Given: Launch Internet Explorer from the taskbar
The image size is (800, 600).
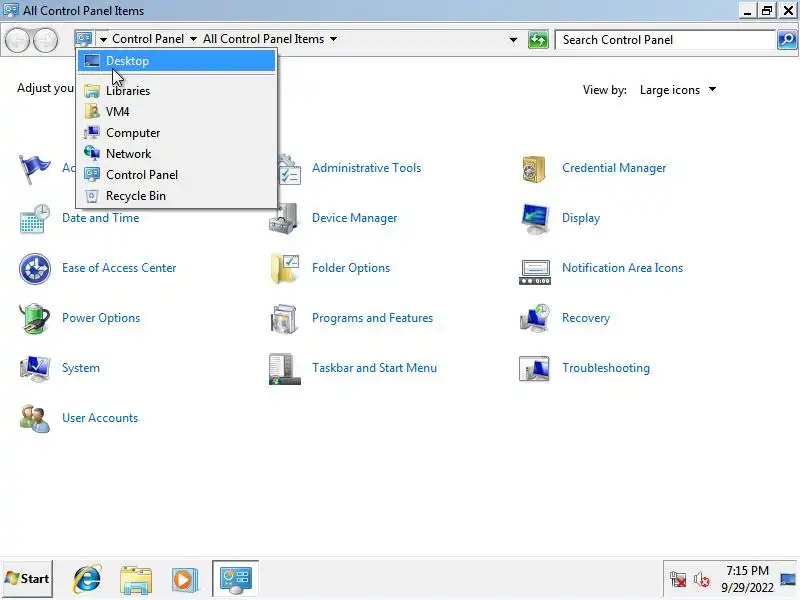Looking at the screenshot, I should point(87,579).
